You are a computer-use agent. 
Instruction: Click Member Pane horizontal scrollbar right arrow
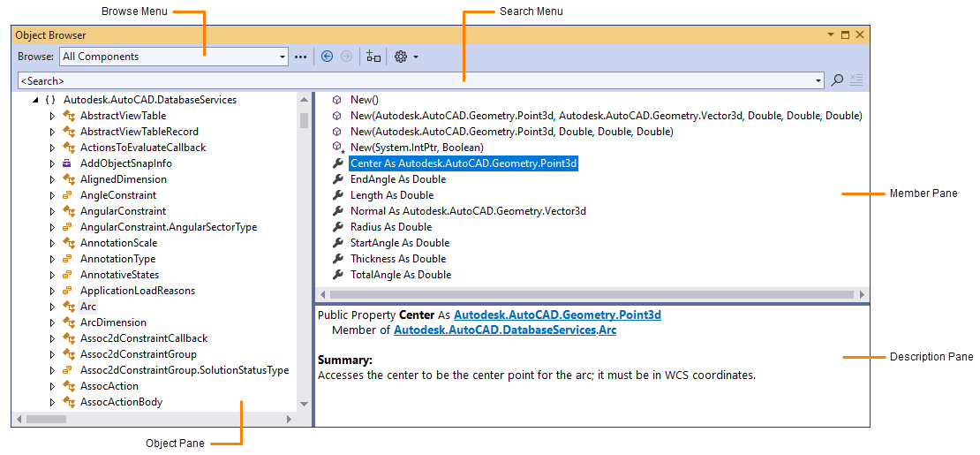pyautogui.click(x=862, y=294)
